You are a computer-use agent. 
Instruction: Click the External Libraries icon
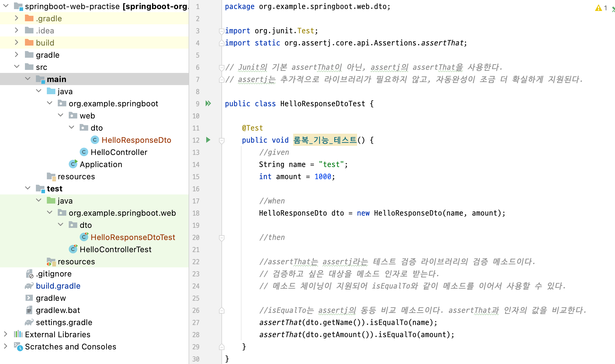(x=18, y=334)
